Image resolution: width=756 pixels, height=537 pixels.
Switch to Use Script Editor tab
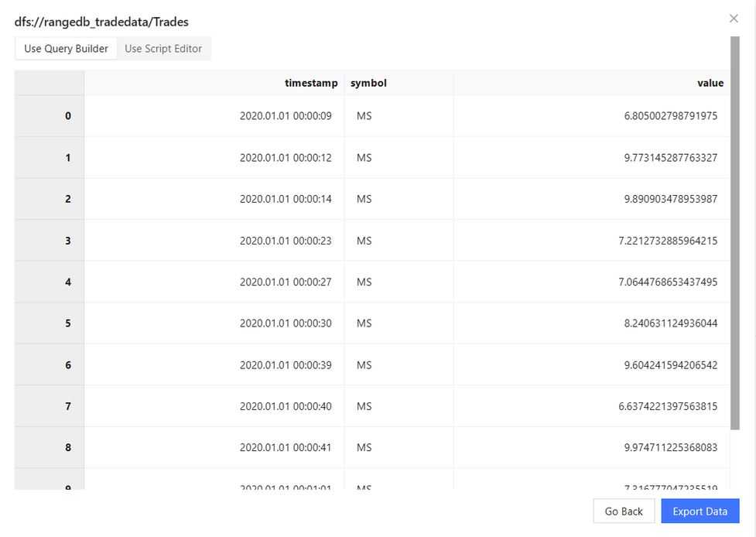(163, 49)
